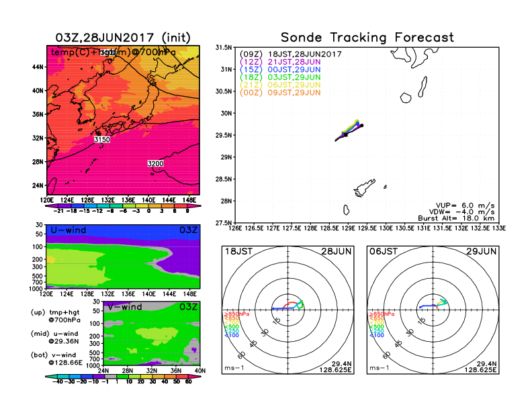Click the "27.5N" tracking map axis label

[224, 223]
